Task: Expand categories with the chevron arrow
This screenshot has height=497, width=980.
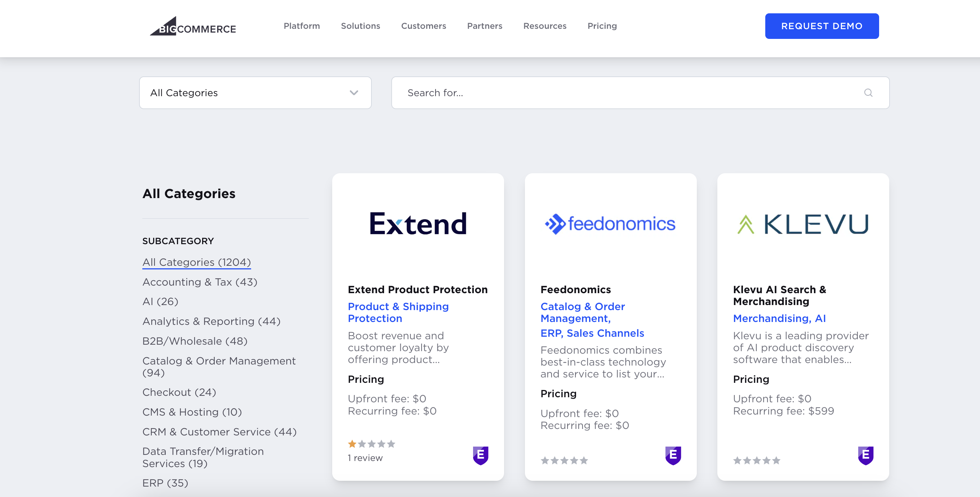Action: pyautogui.click(x=354, y=93)
